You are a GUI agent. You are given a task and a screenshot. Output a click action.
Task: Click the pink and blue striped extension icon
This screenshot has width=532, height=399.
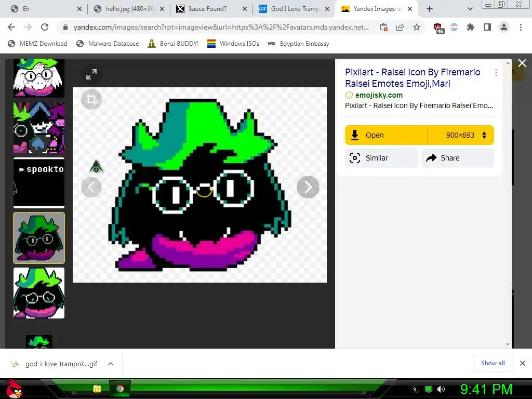(x=454, y=27)
